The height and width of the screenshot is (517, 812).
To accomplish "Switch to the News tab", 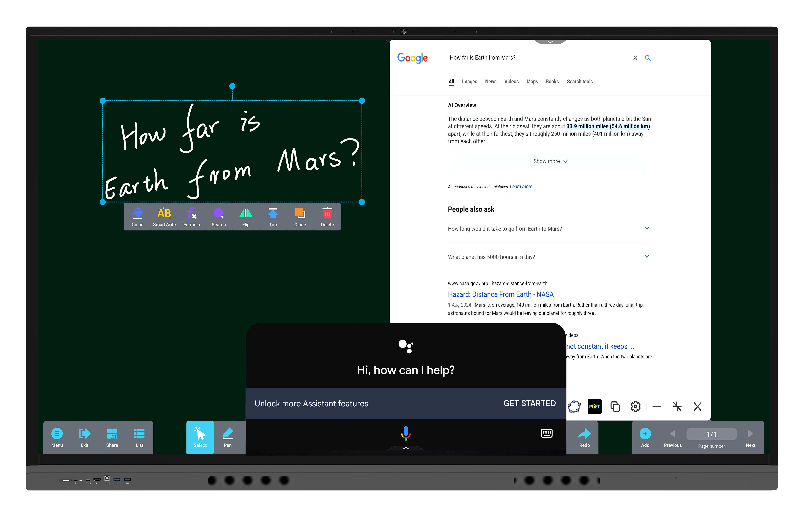I will (x=491, y=82).
